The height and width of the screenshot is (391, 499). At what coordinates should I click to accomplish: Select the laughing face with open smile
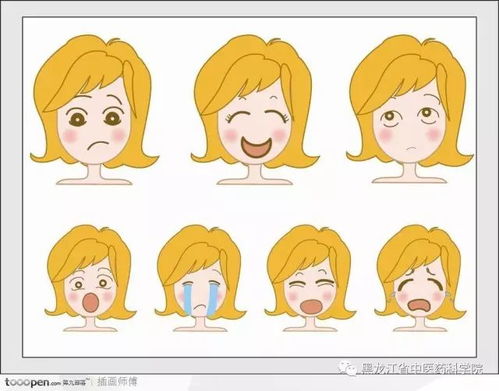(255, 110)
